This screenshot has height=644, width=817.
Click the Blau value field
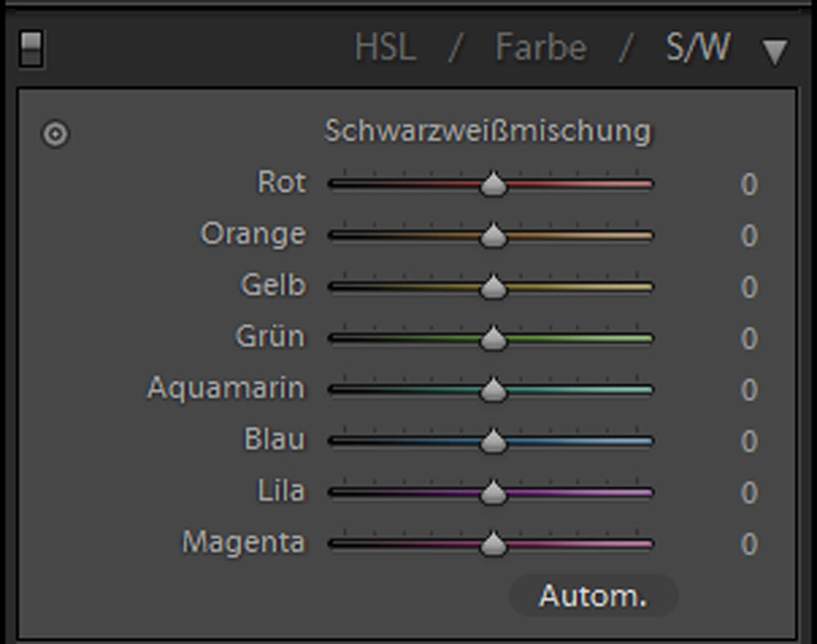pyautogui.click(x=749, y=442)
